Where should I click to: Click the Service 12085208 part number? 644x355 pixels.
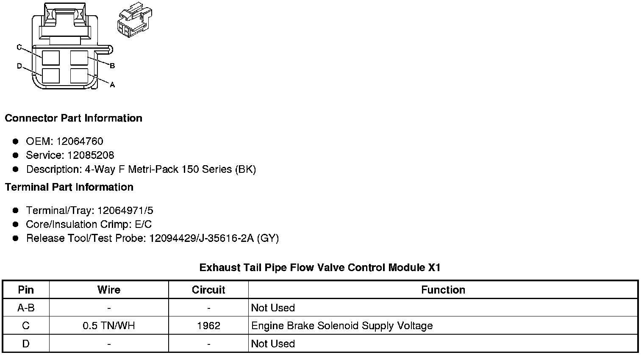(70, 155)
